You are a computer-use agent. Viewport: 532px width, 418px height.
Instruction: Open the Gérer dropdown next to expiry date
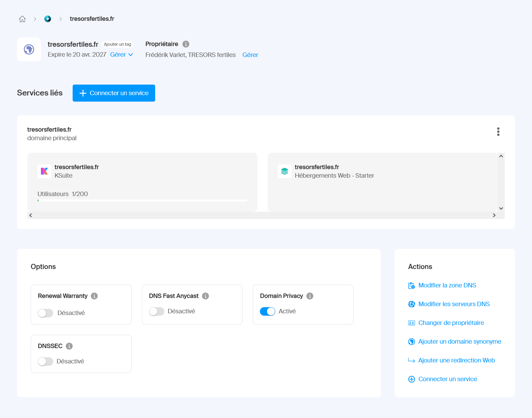pos(122,55)
